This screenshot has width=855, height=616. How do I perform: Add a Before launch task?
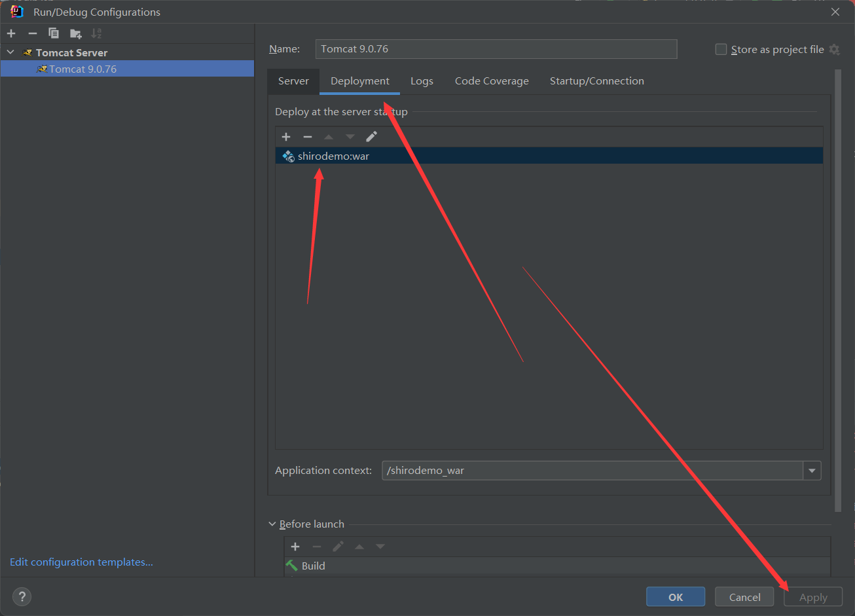click(295, 547)
